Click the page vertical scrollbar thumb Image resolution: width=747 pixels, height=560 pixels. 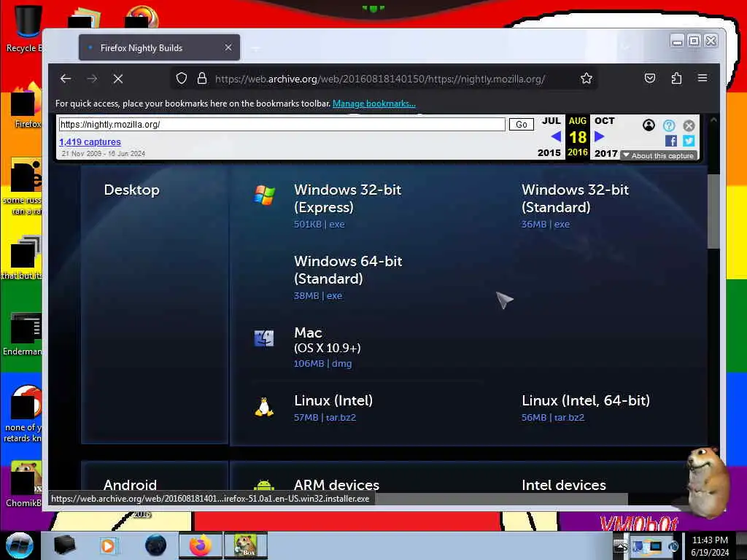click(x=713, y=211)
